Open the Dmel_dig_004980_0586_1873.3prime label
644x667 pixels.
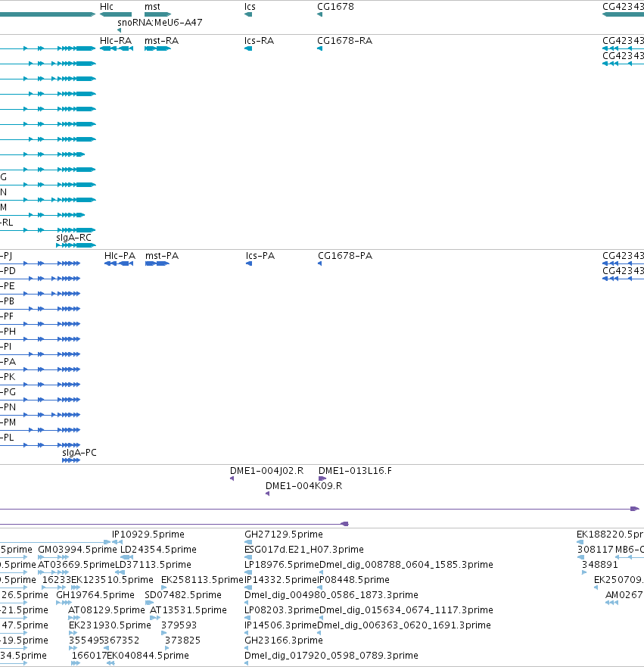point(331,594)
